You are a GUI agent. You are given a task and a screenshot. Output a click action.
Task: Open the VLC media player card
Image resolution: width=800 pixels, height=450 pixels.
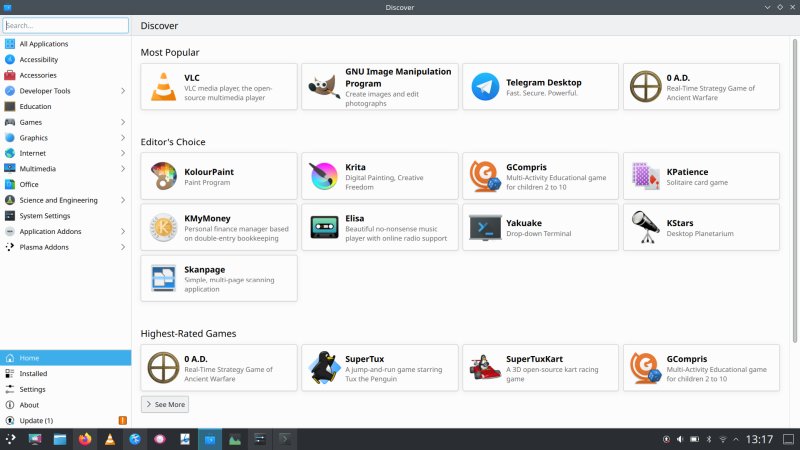pyautogui.click(x=219, y=87)
